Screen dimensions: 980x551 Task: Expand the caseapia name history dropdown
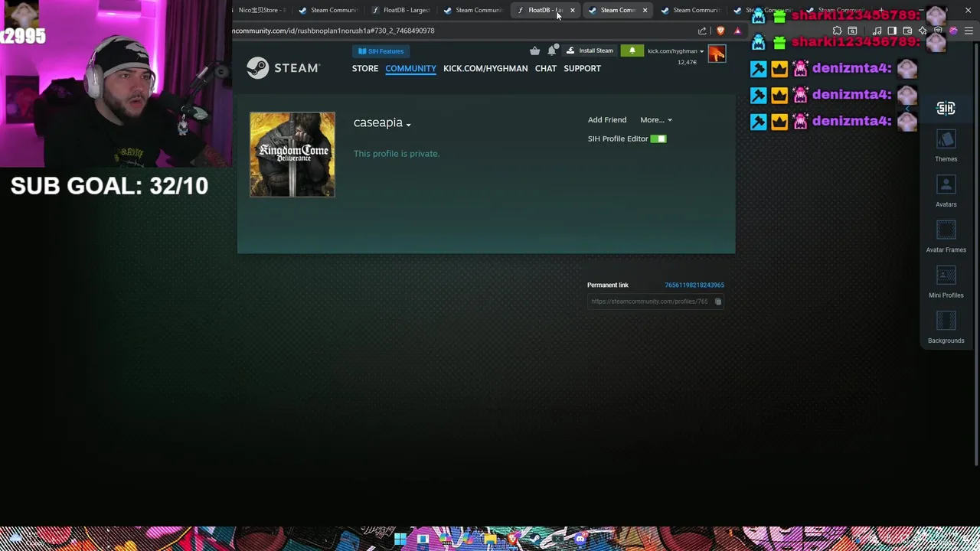(408, 124)
